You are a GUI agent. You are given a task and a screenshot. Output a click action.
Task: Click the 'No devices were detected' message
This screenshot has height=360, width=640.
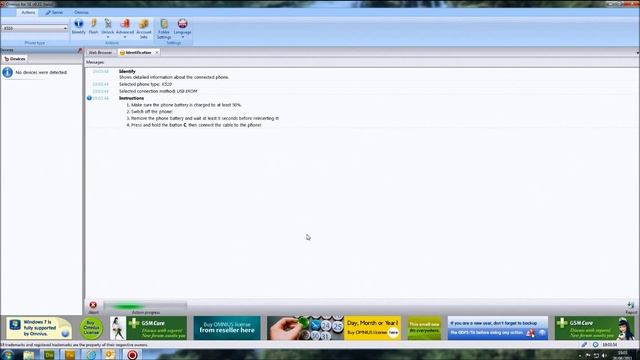click(x=41, y=72)
